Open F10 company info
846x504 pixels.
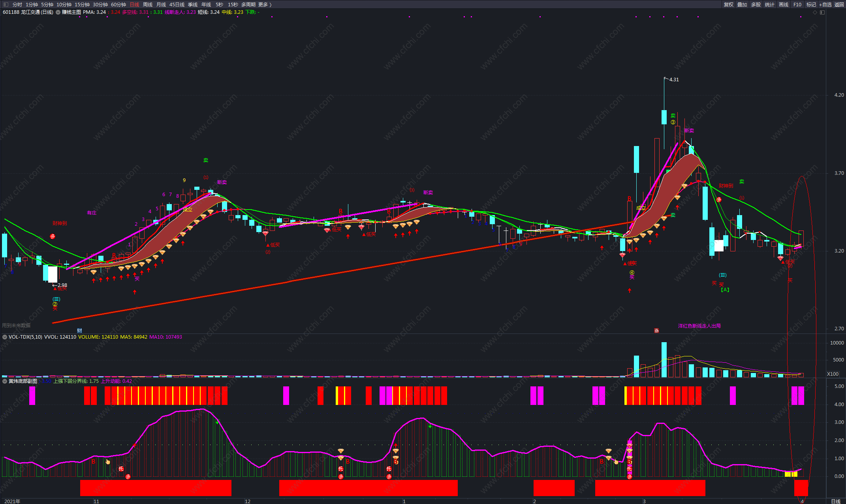(x=797, y=4)
